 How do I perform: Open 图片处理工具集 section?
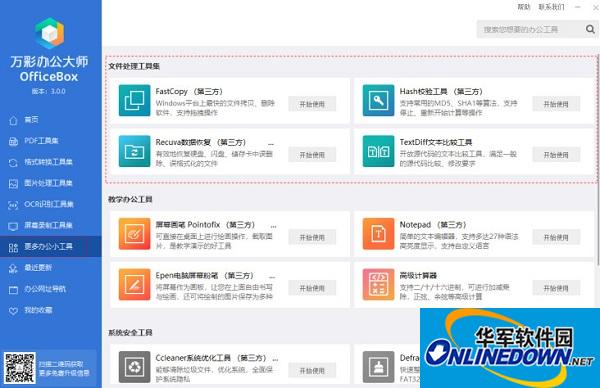tap(51, 183)
